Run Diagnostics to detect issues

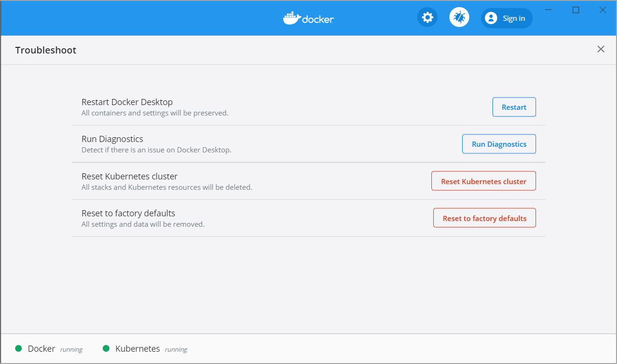pyautogui.click(x=499, y=144)
